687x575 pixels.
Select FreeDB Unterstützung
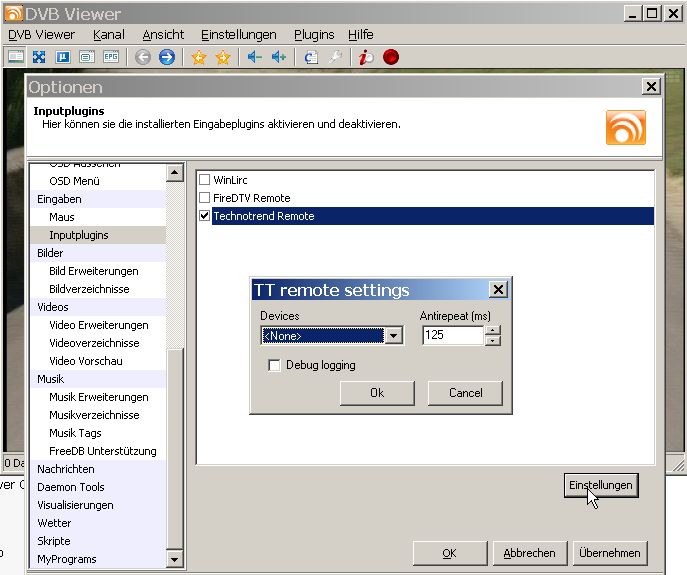point(103,451)
